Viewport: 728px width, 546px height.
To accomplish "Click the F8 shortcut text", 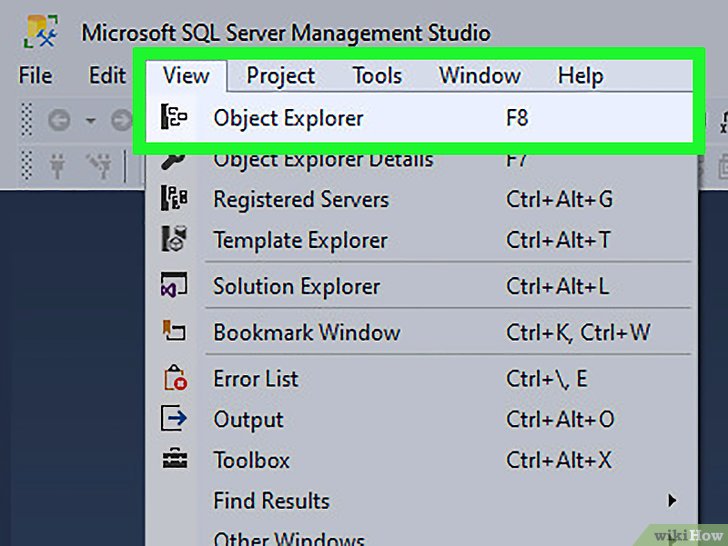I will [x=517, y=118].
